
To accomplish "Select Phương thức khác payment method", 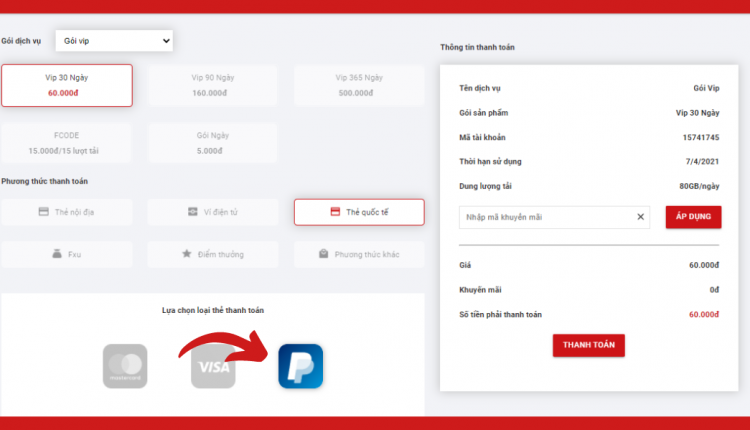I will [x=359, y=254].
